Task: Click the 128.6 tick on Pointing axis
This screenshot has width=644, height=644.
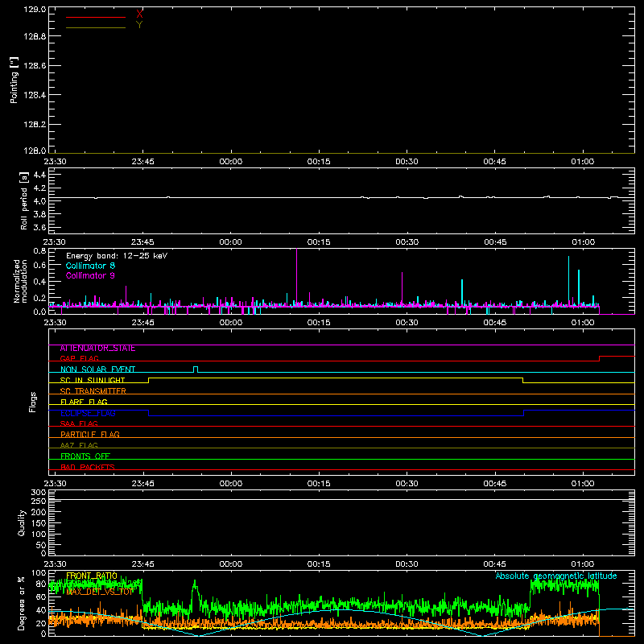Action: [35, 66]
